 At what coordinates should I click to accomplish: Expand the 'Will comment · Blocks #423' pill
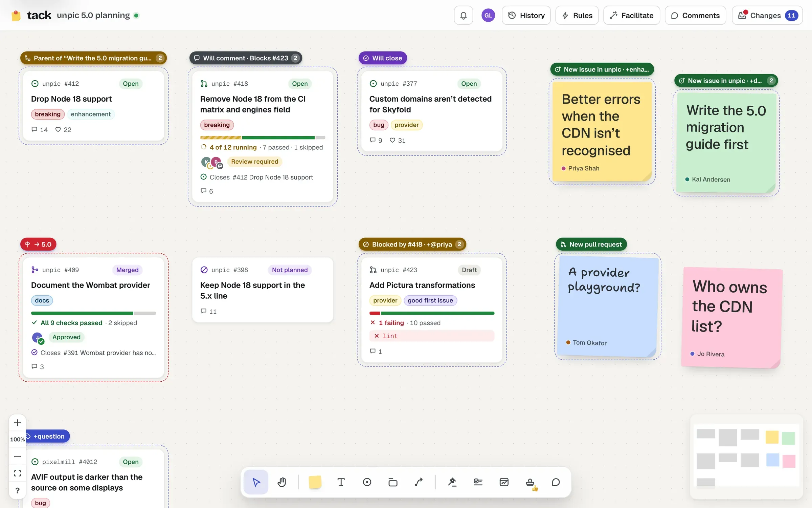(246, 58)
